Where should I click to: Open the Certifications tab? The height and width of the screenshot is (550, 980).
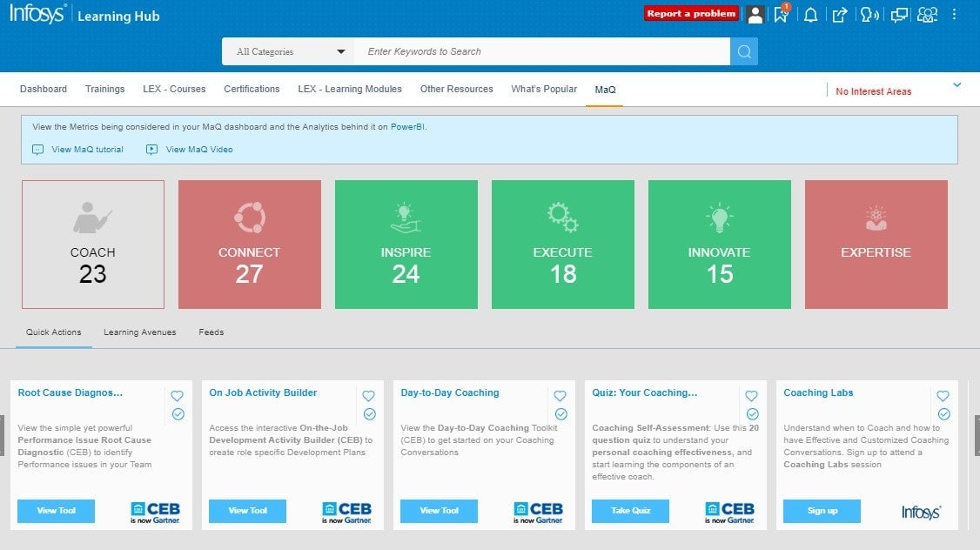click(252, 90)
